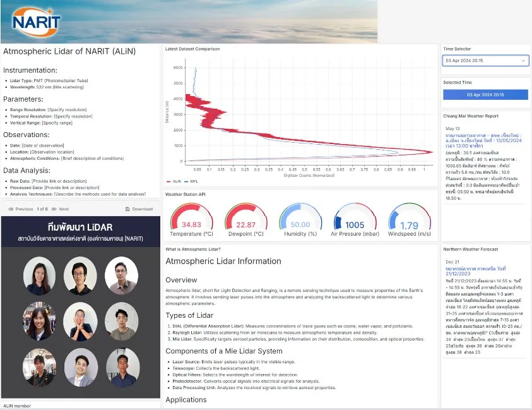This screenshot has height=410, width=532.
Task: Click the 'Types of Lidar' heading
Action: tap(189, 316)
